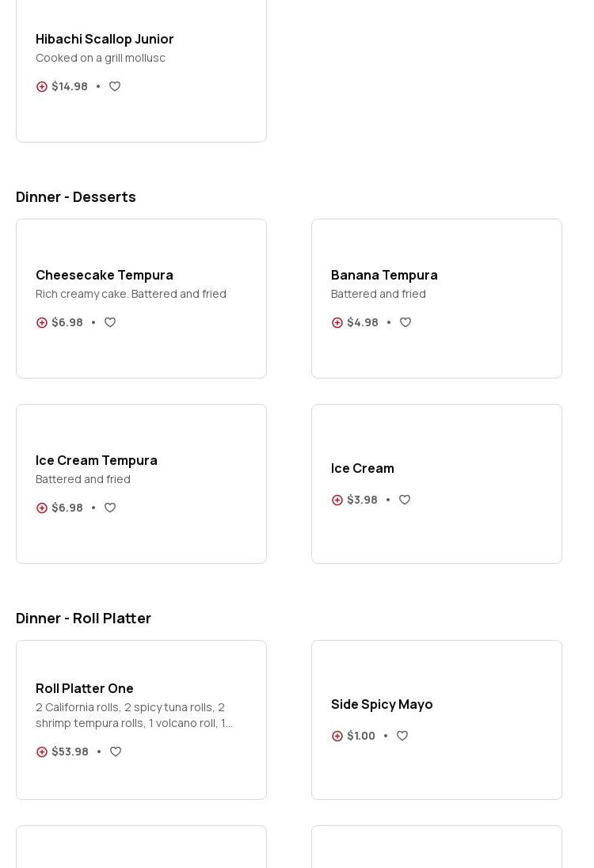Click heart icon for Roll Platter One
The height and width of the screenshot is (868, 594).
(x=116, y=752)
